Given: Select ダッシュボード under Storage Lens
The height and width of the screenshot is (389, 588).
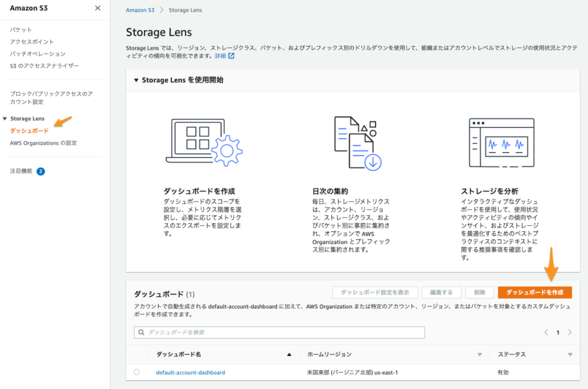Looking at the screenshot, I should [x=29, y=130].
